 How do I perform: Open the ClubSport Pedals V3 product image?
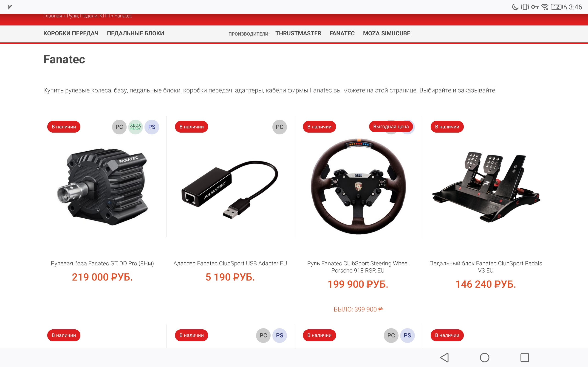(x=486, y=186)
